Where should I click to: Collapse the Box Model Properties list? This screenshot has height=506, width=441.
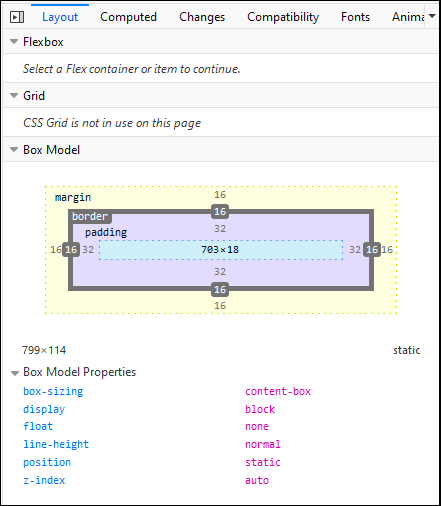[x=15, y=373]
